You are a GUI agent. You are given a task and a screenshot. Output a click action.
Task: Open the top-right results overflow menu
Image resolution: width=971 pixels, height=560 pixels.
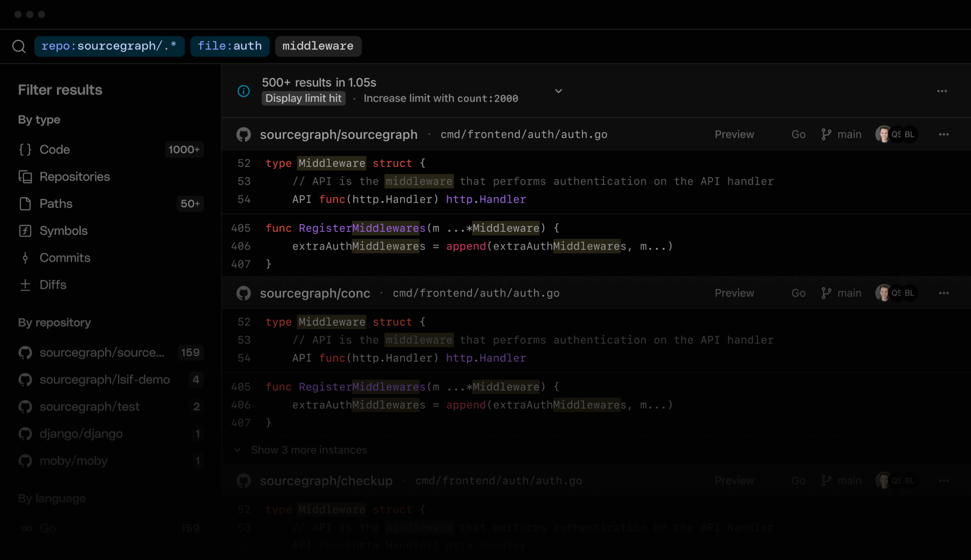(x=942, y=91)
